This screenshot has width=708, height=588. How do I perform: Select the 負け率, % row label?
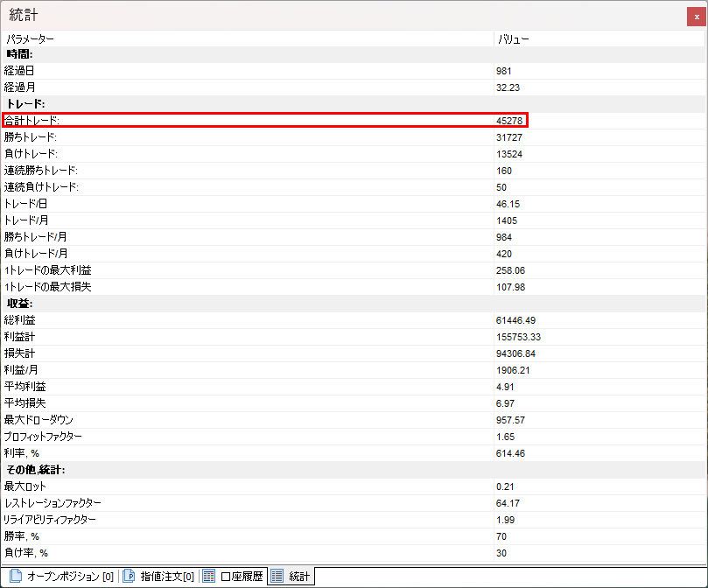tap(26, 553)
